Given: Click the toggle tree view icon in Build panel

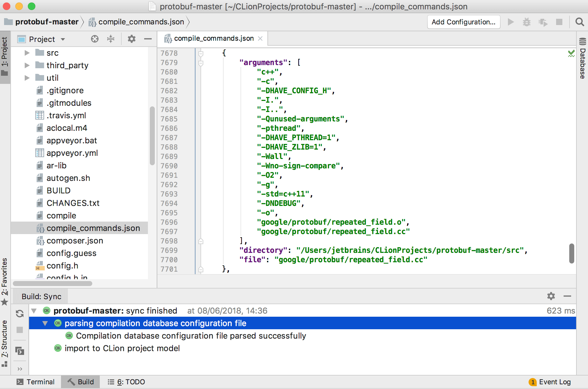Looking at the screenshot, I should [x=20, y=351].
